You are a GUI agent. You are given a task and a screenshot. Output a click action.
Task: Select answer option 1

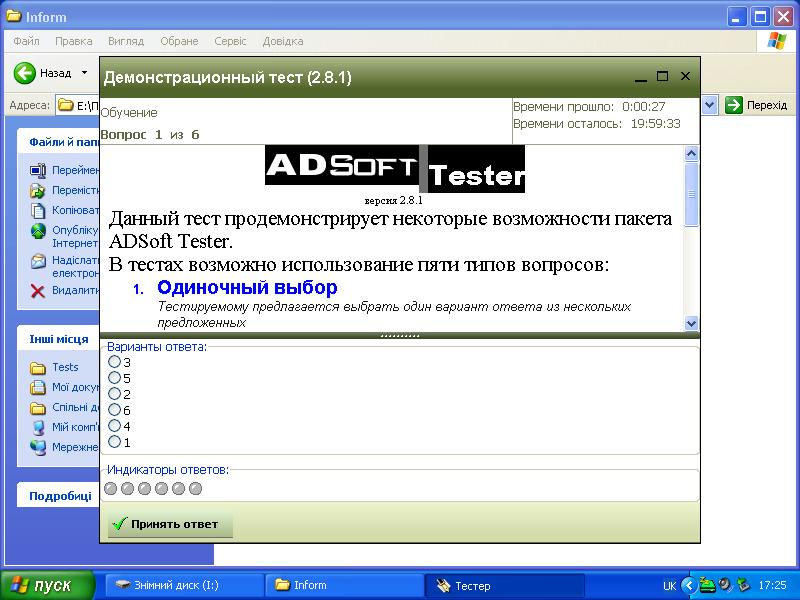coord(114,441)
